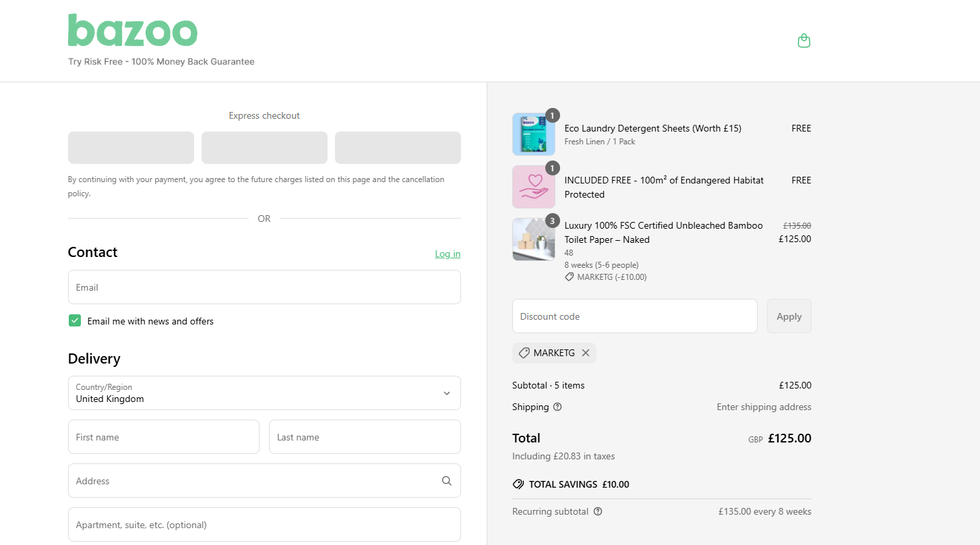Click 'Try Risk Free' guarantee tagline
This screenshot has width=980, height=545.
click(x=161, y=61)
